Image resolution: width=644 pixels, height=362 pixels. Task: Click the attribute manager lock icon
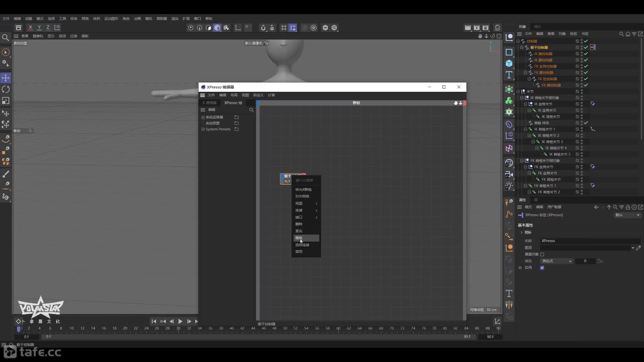pyautogui.click(x=628, y=207)
